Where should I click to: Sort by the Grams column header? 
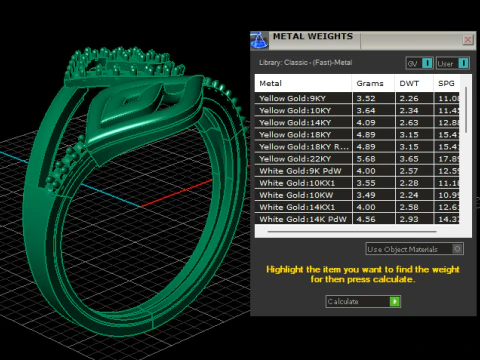click(373, 83)
